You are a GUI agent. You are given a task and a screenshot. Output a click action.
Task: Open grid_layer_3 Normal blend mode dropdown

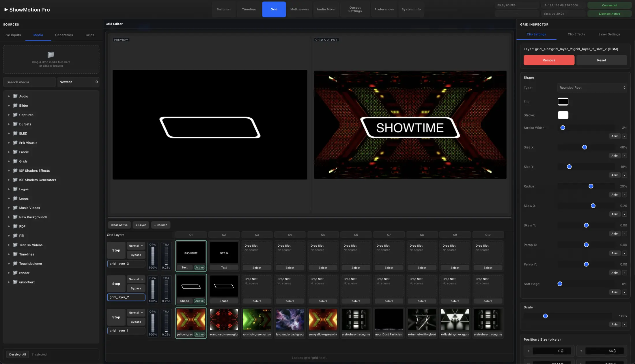coord(136,246)
